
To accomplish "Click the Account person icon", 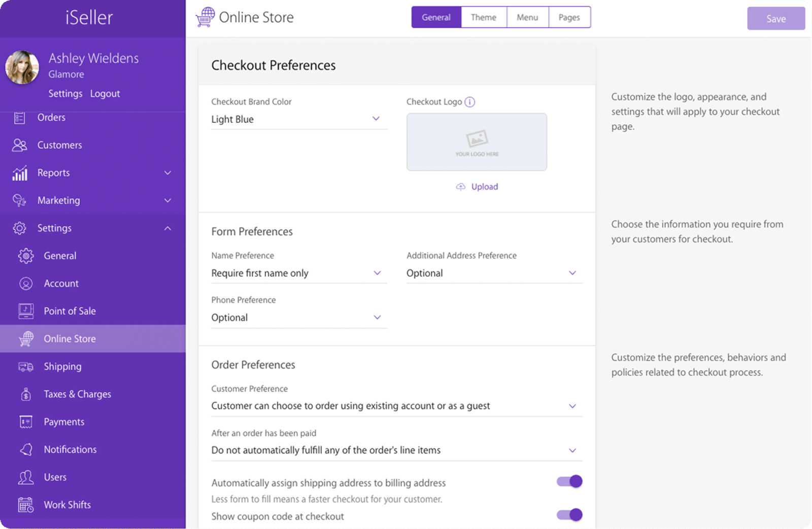I will point(26,284).
